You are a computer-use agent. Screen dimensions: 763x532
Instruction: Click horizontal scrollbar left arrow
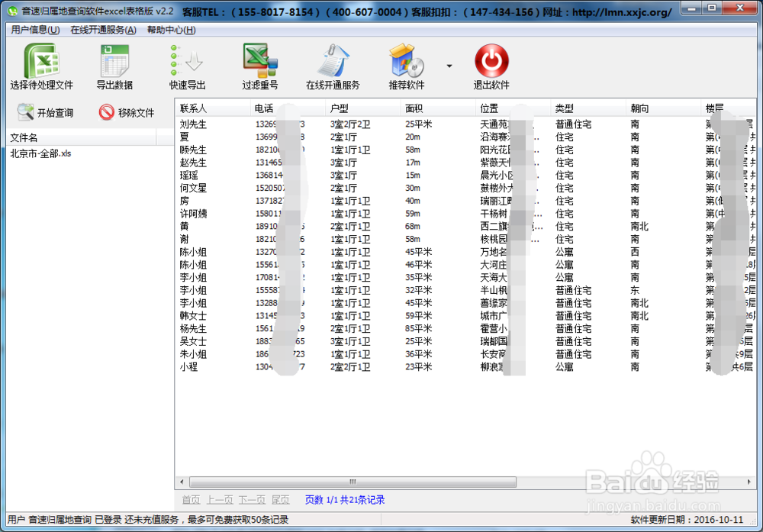[x=182, y=482]
